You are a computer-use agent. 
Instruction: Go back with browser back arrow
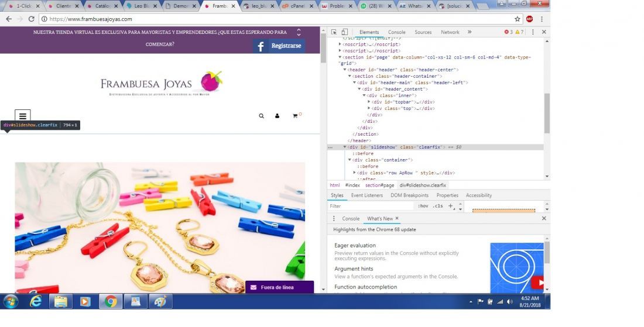(9, 19)
